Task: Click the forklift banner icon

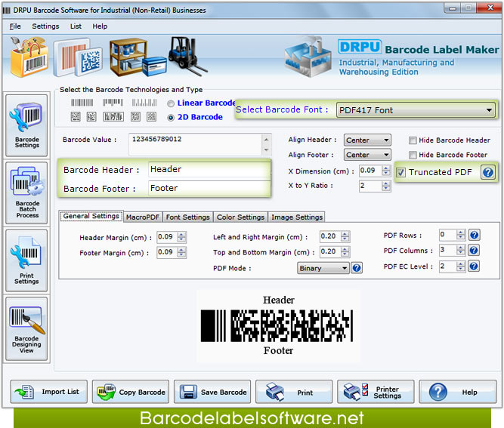Action: [187, 56]
